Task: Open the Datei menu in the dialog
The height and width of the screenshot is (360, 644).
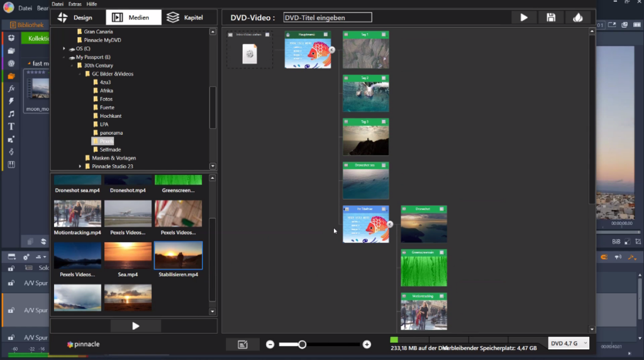Action: [57, 4]
